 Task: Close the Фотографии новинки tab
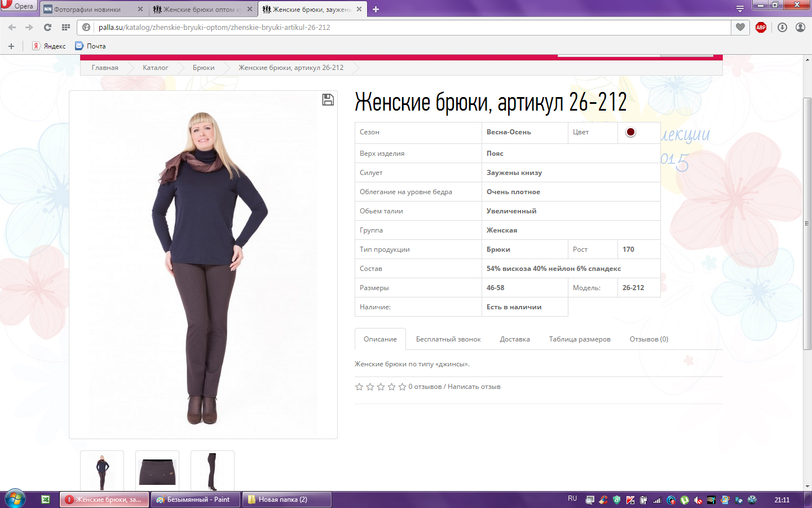[x=140, y=9]
